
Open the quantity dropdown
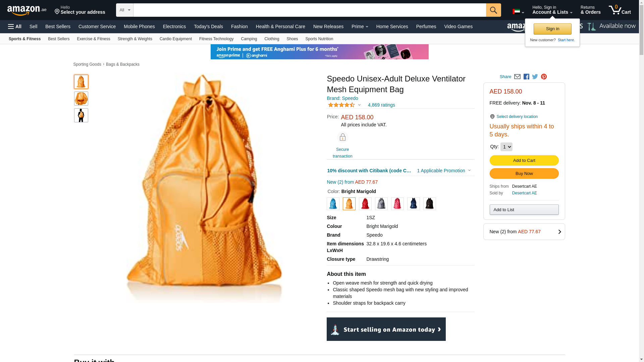(506, 147)
